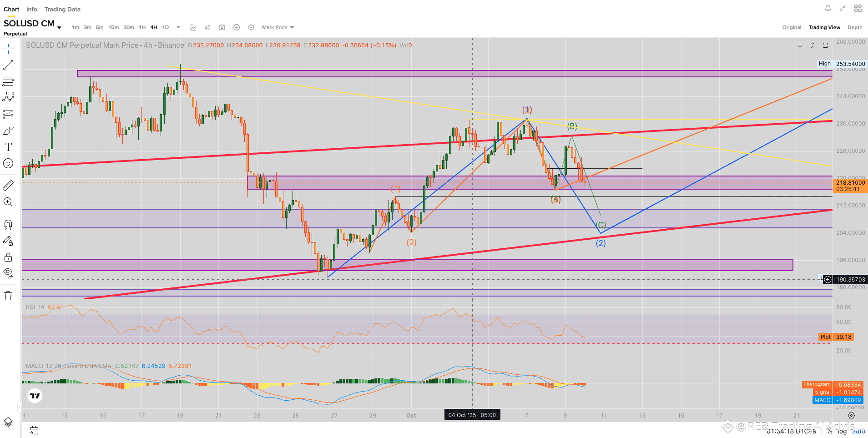Viewport: 868px width, 438px height.
Task: Open the Trading Data tab
Action: pyautogui.click(x=62, y=9)
